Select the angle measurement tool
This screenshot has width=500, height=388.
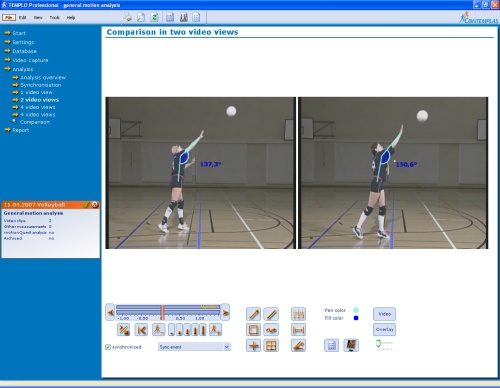[298, 345]
